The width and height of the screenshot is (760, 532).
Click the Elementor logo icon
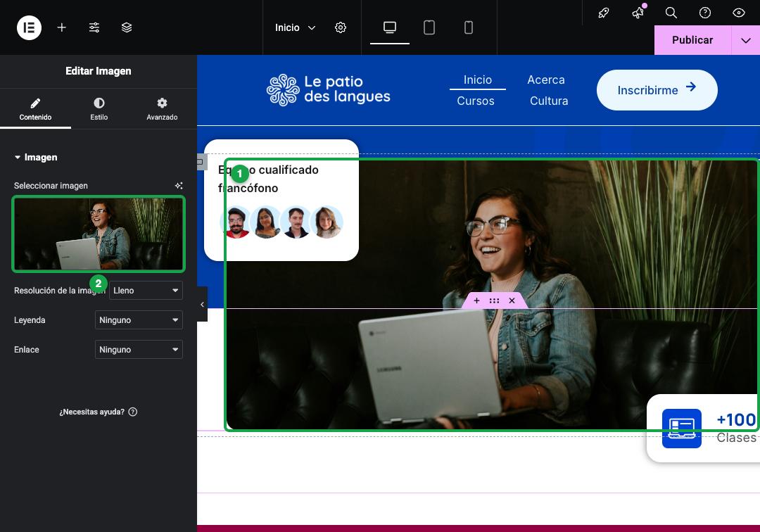tap(29, 27)
